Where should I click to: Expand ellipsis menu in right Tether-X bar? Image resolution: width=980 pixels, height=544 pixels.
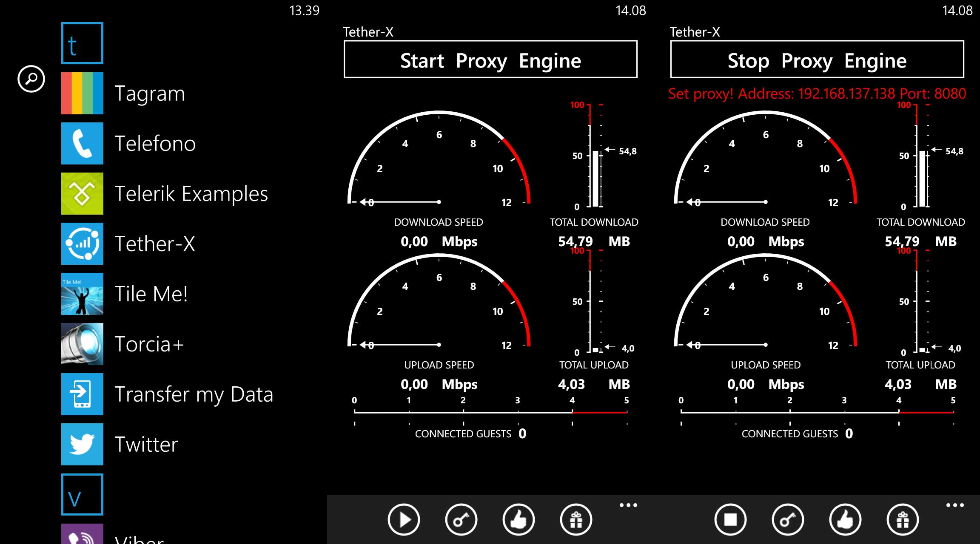tap(955, 505)
